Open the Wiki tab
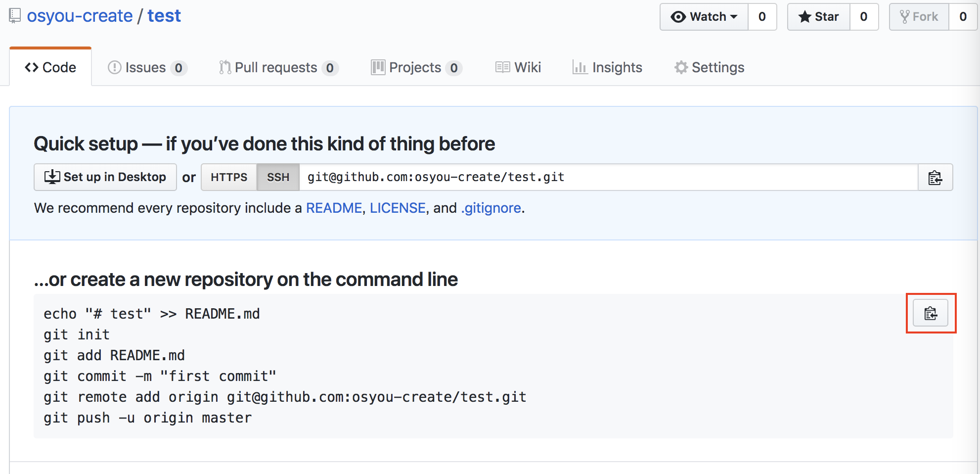The height and width of the screenshot is (474, 980). pos(518,67)
